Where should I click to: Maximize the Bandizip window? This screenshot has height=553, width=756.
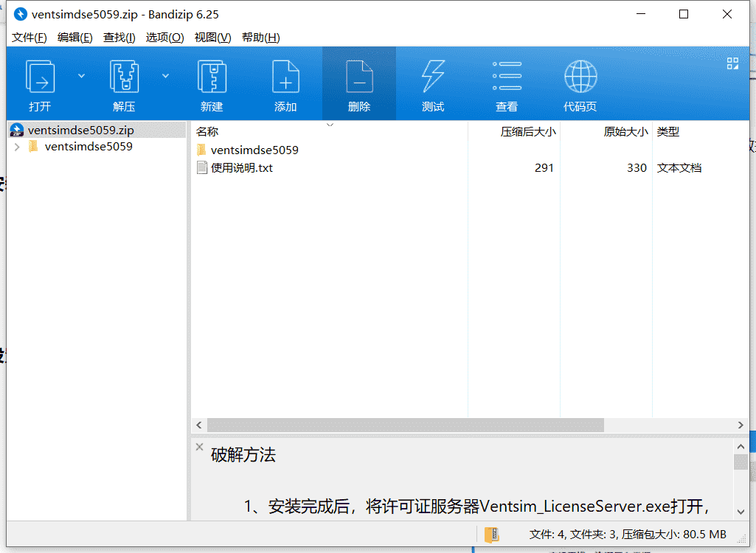click(x=684, y=14)
